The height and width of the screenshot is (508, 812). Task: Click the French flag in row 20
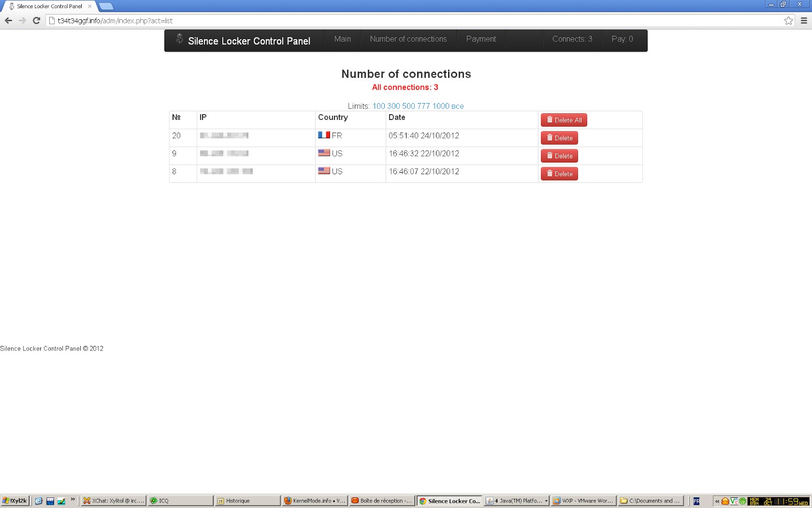click(x=324, y=135)
